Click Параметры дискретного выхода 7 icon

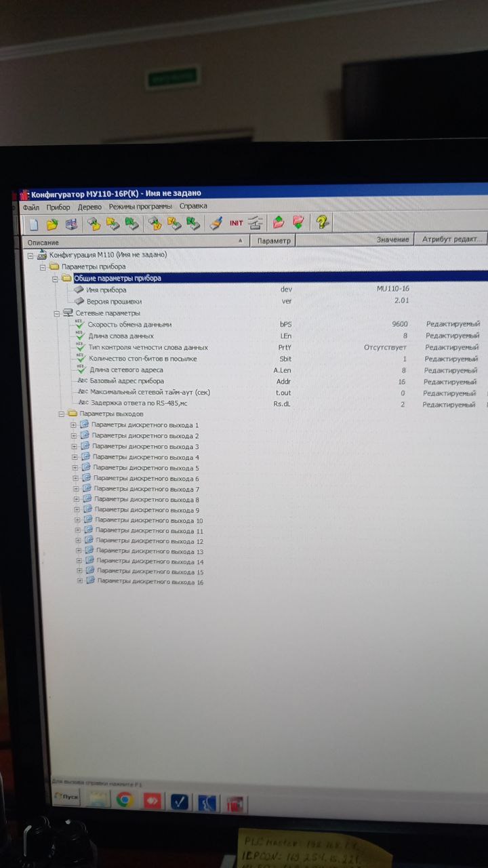87,488
